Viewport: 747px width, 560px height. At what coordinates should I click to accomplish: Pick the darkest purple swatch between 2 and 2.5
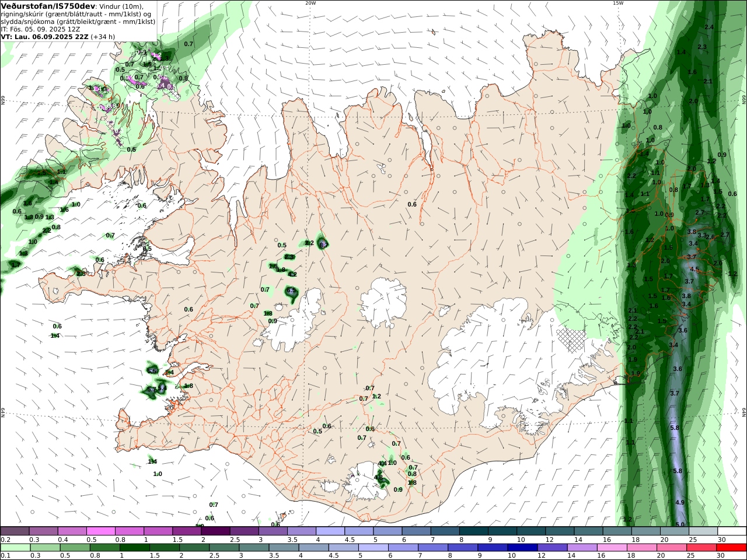coord(215,531)
